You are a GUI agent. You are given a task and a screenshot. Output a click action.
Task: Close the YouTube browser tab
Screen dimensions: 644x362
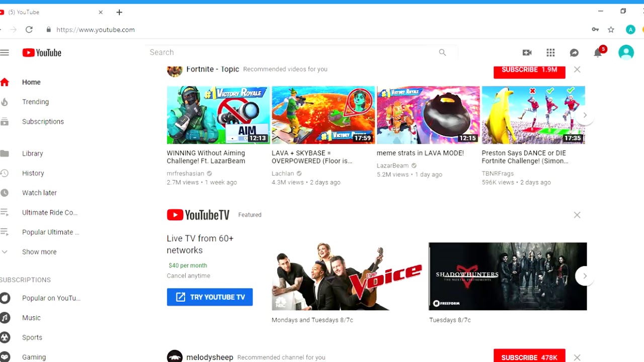[101, 12]
